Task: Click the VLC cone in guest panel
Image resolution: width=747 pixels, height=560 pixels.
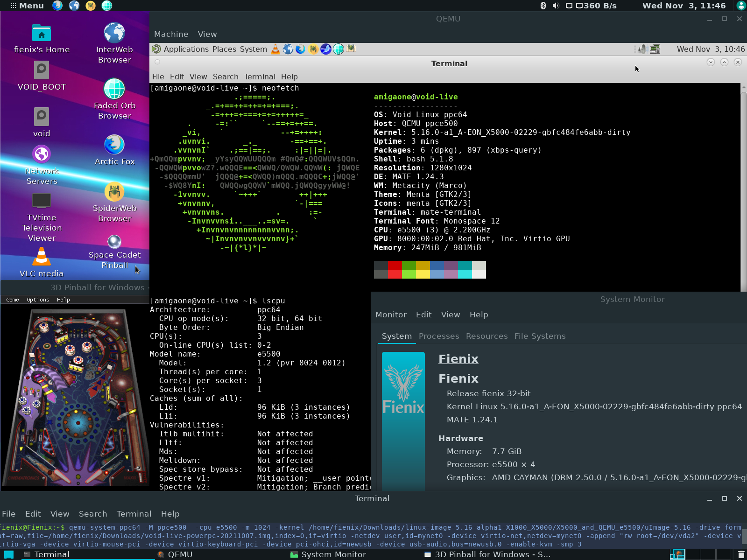Action: click(x=275, y=49)
